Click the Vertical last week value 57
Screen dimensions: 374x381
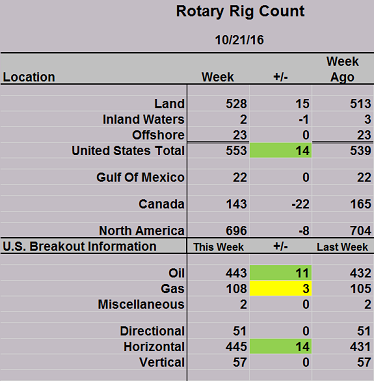[364, 362]
